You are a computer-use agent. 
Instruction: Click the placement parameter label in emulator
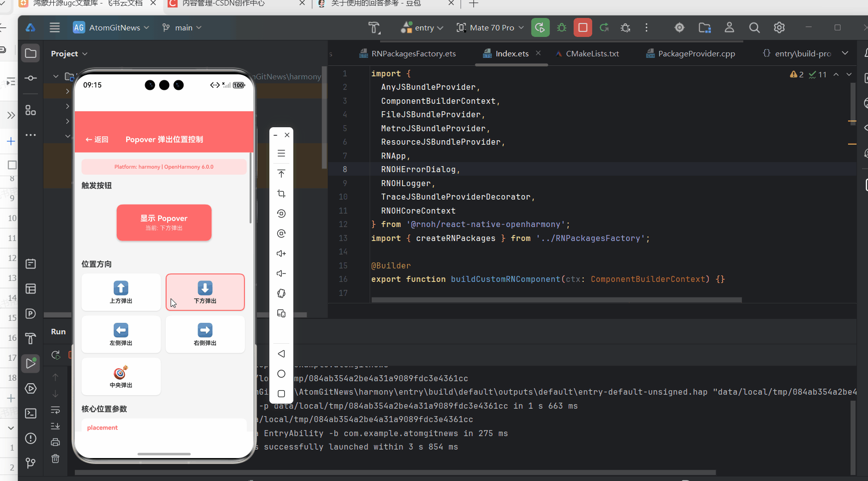pos(102,428)
